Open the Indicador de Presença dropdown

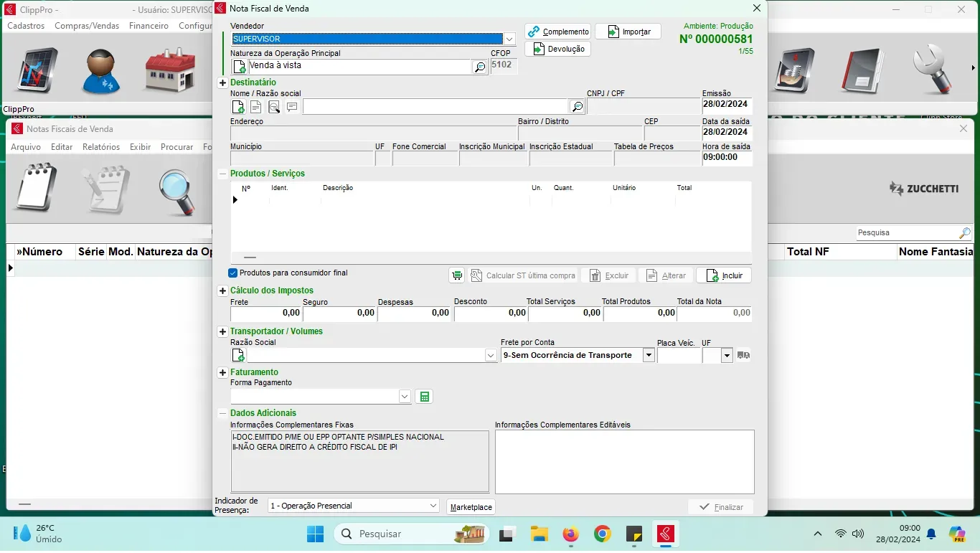coord(433,506)
